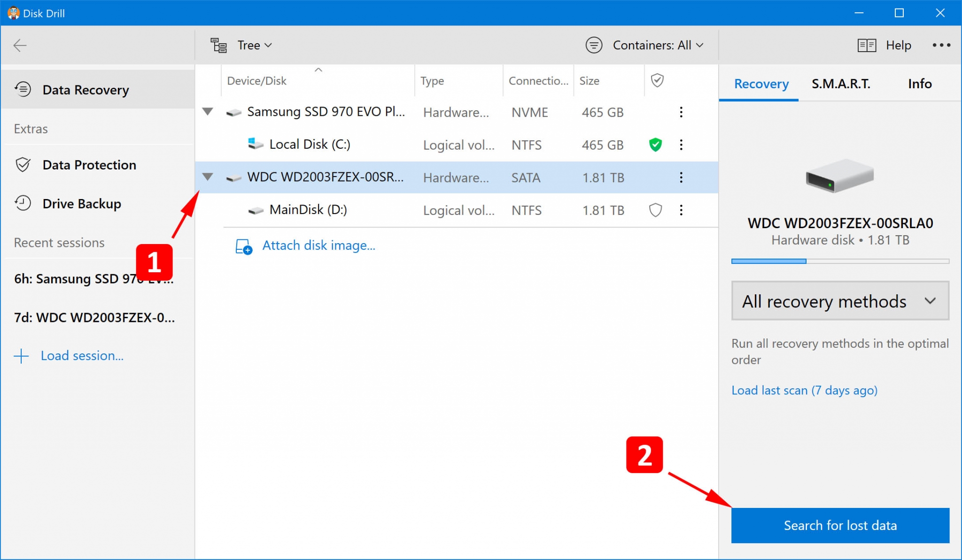Click the MainDisk (D:) drive icon
Screen dimensions: 962x560
pos(256,211)
